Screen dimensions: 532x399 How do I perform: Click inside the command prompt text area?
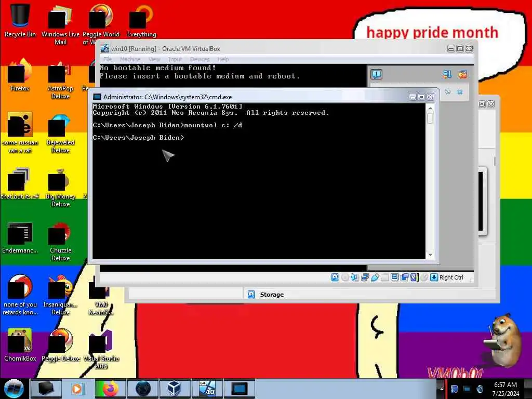[x=259, y=181]
